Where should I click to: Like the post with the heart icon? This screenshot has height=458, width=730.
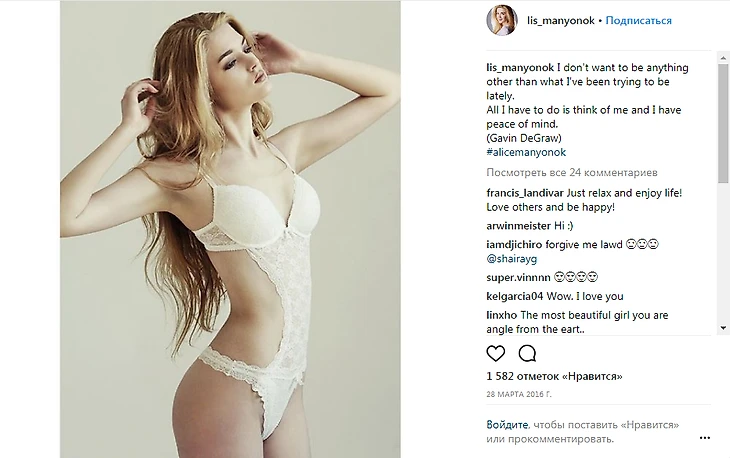[495, 354]
